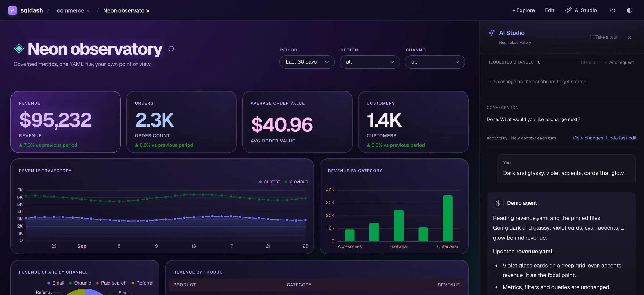
Task: Click + Add request button
Action: [x=619, y=62]
